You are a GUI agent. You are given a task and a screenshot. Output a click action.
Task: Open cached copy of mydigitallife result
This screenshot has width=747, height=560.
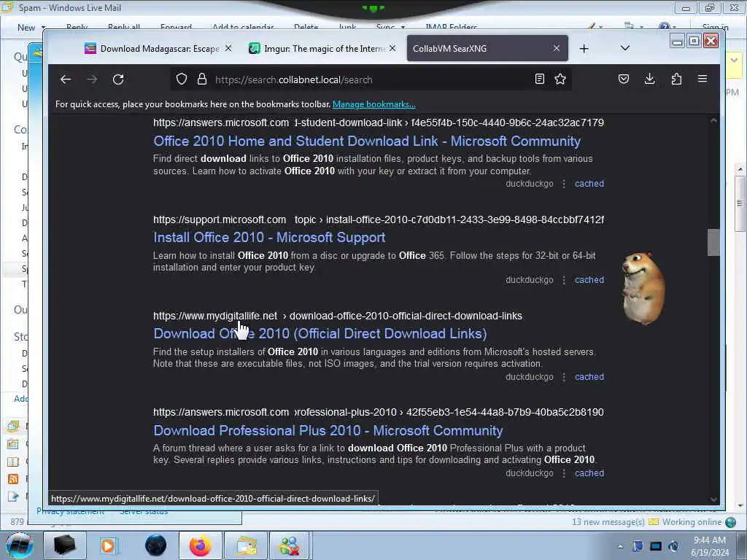pos(589,377)
